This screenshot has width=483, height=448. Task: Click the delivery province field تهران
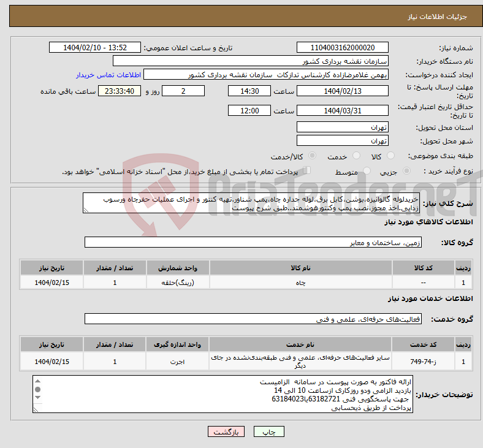click(342, 127)
